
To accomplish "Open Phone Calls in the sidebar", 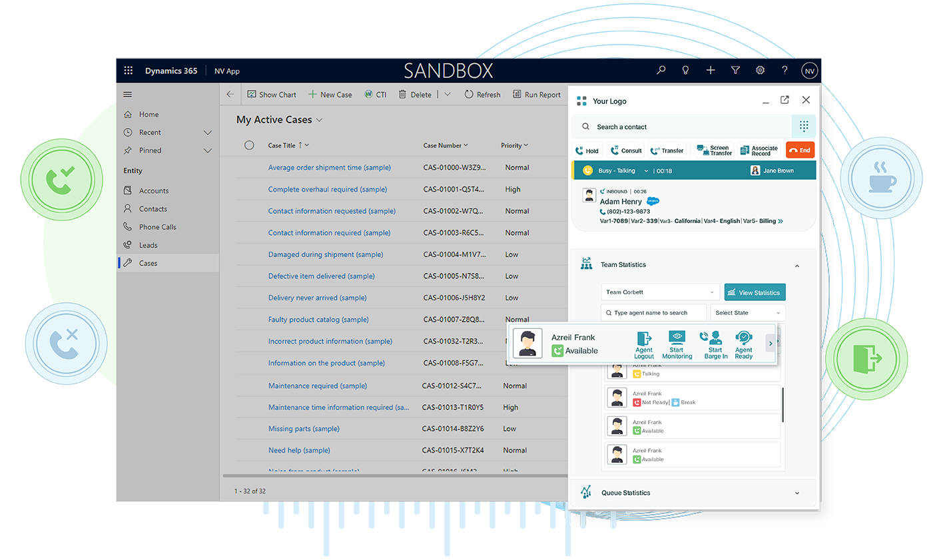I will (x=158, y=227).
